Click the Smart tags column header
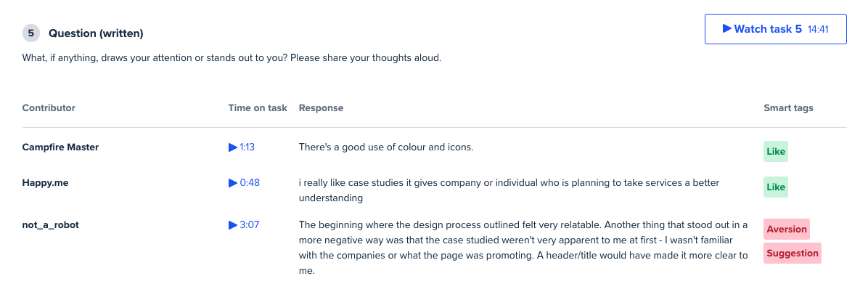Viewport: 868px width, 284px height. pos(788,108)
